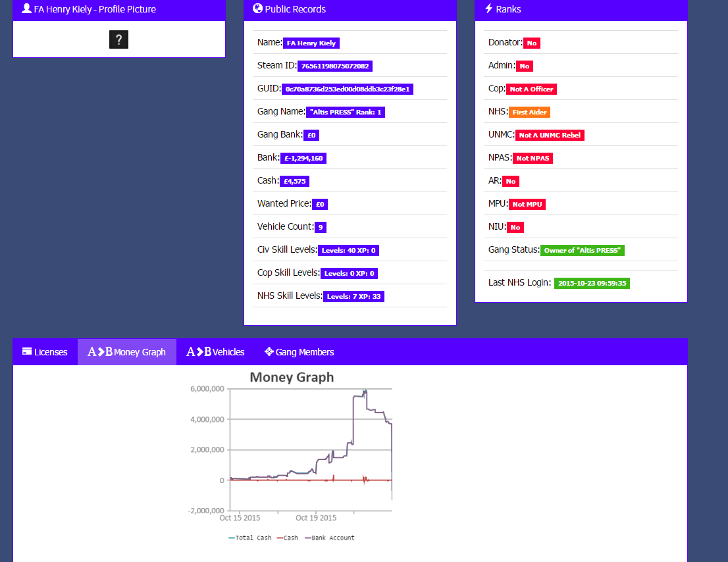Image resolution: width=728 pixels, height=562 pixels.
Task: Click the Last NHS Login date badge
Action: coord(592,283)
